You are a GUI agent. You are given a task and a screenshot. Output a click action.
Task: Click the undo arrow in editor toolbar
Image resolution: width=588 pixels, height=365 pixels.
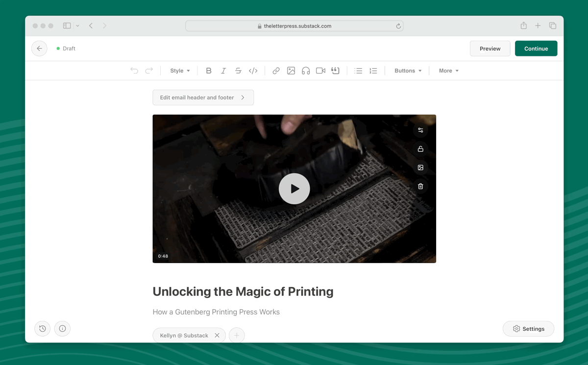pos(134,71)
